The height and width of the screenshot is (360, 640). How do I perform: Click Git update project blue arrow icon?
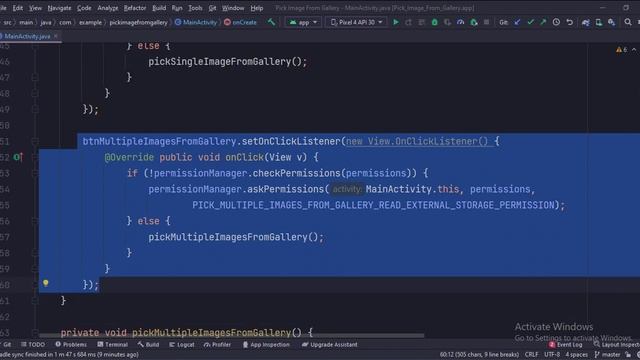(517, 22)
